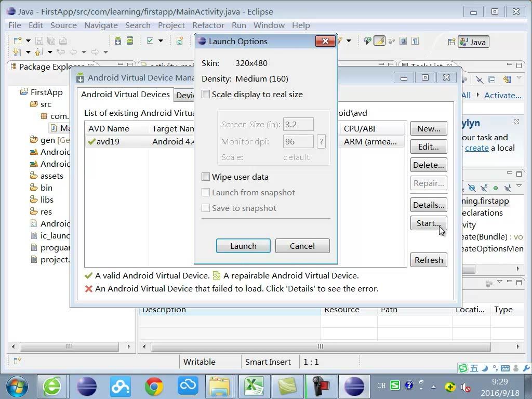Click the New wizard toolbar icon
This screenshot has height=399, width=532.
[17, 41]
